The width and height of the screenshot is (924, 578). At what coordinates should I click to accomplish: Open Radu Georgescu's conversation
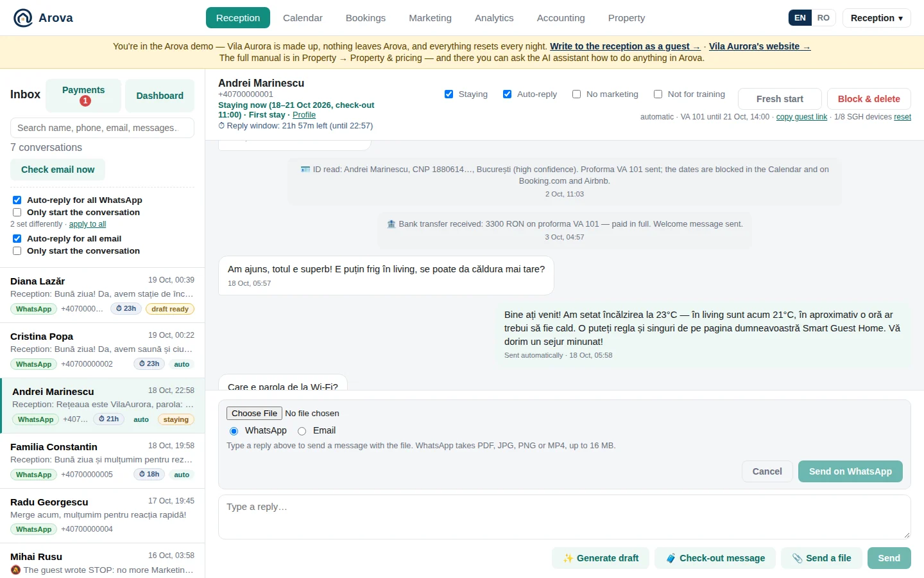click(103, 516)
